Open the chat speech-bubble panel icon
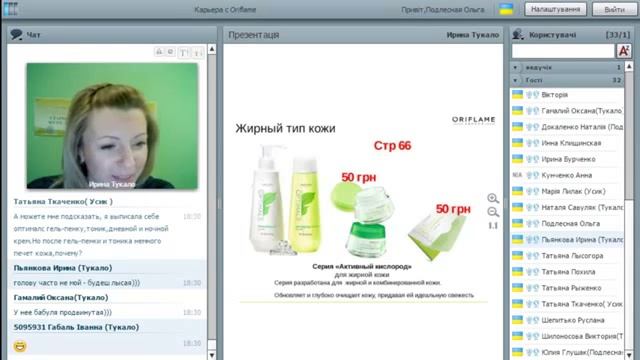 coord(16,35)
